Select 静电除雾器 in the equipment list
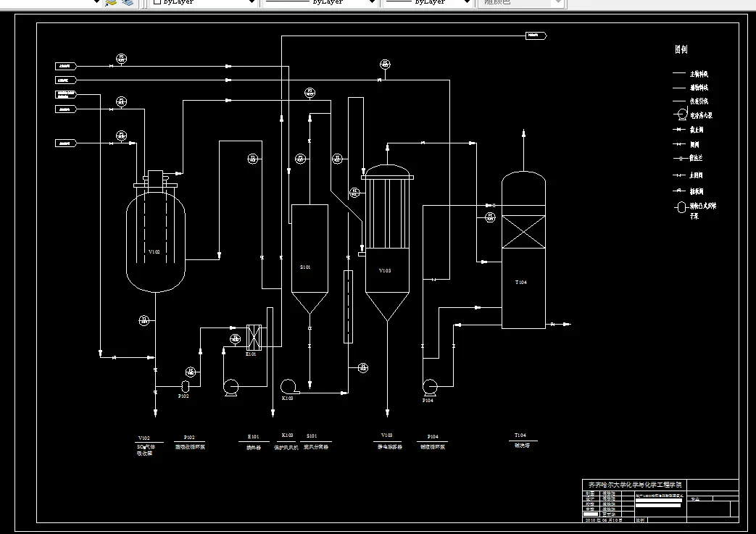The height and width of the screenshot is (534, 756). pos(389,447)
